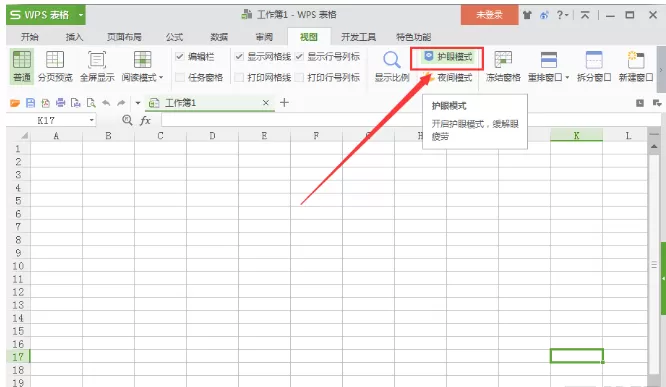Open the Special Features (特色功能) tab
666x387 pixels.
(413, 37)
